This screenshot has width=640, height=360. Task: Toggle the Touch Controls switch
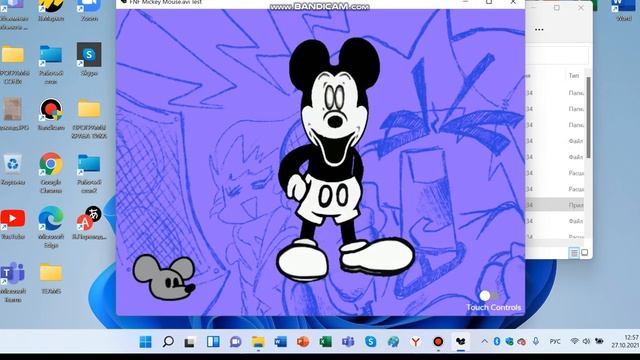tap(489, 296)
